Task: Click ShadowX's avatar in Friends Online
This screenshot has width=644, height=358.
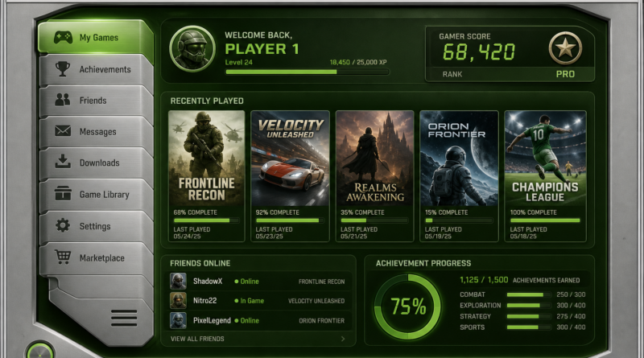Action: pos(178,282)
